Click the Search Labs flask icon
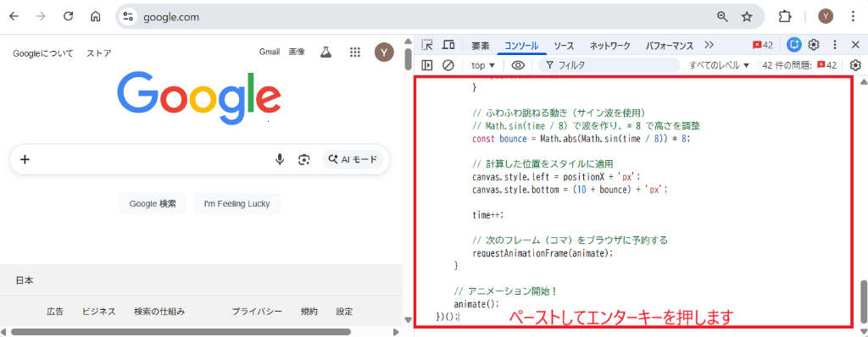 click(326, 52)
